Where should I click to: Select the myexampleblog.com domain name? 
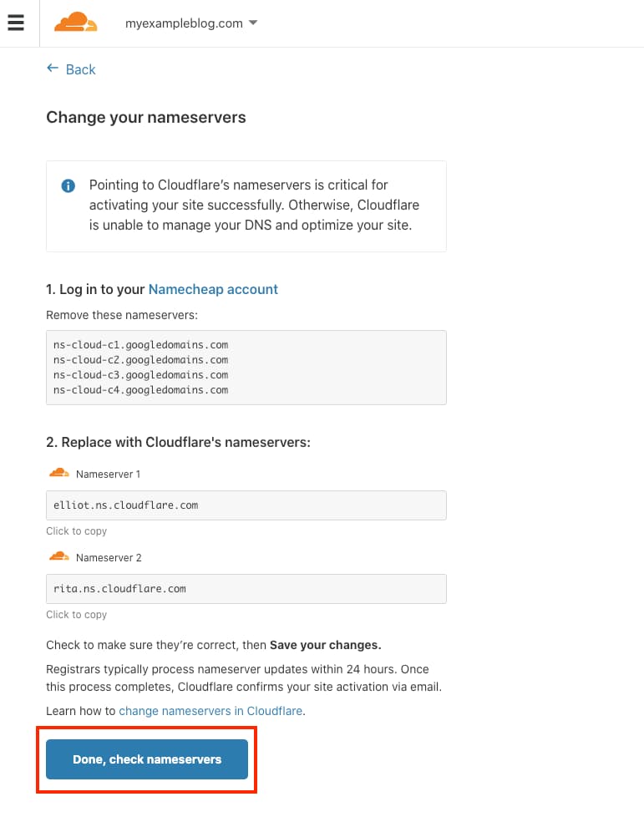tap(184, 23)
